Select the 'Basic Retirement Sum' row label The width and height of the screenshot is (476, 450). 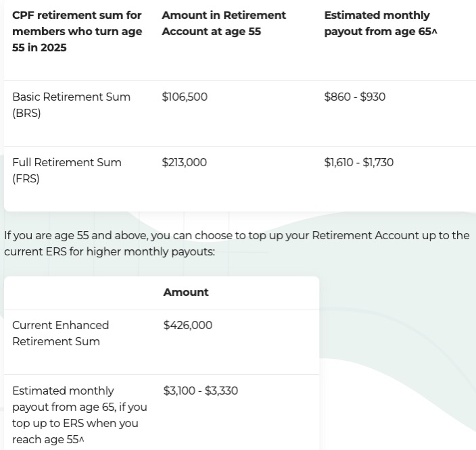pos(71,97)
